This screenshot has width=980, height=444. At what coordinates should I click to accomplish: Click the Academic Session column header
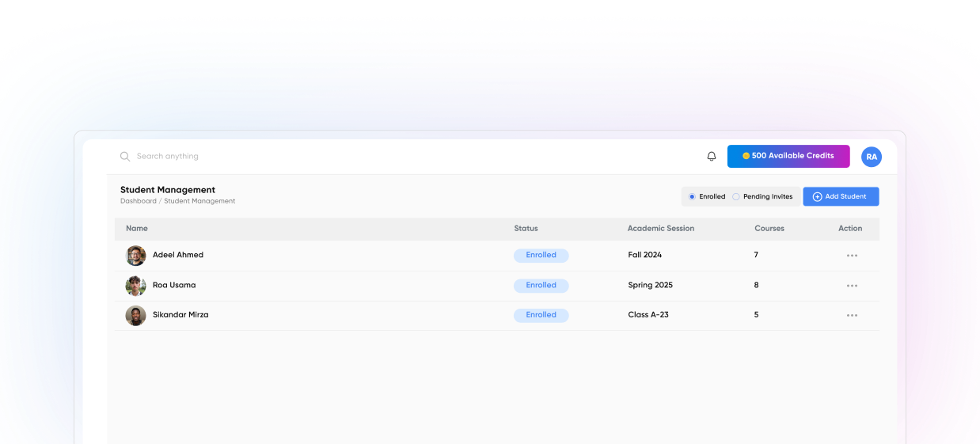tap(661, 229)
